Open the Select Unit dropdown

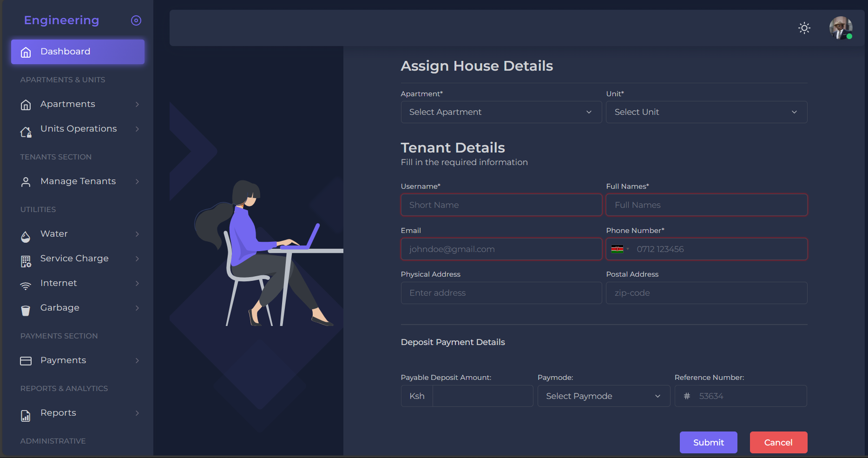click(706, 112)
